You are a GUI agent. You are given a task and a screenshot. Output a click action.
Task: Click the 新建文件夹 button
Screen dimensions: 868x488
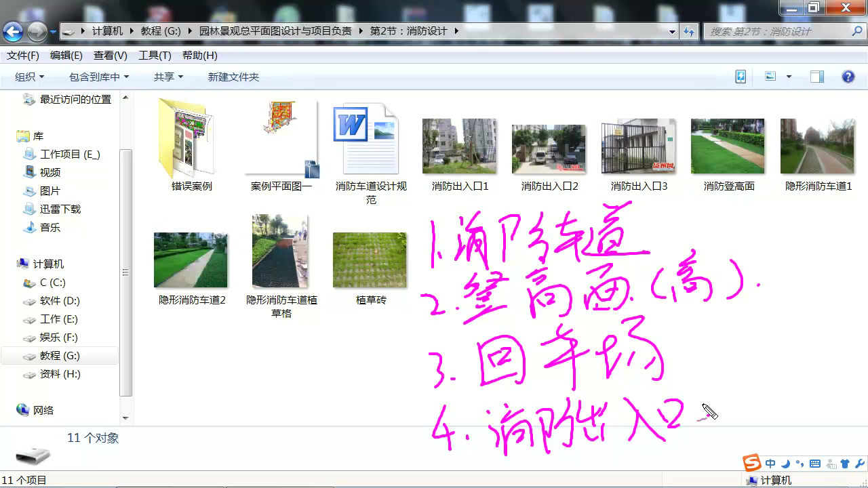pyautogui.click(x=233, y=77)
